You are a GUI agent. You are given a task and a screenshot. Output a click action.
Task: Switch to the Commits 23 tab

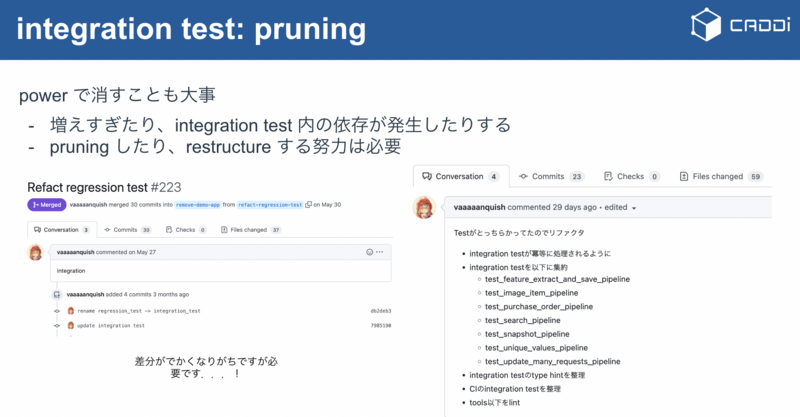pos(551,177)
